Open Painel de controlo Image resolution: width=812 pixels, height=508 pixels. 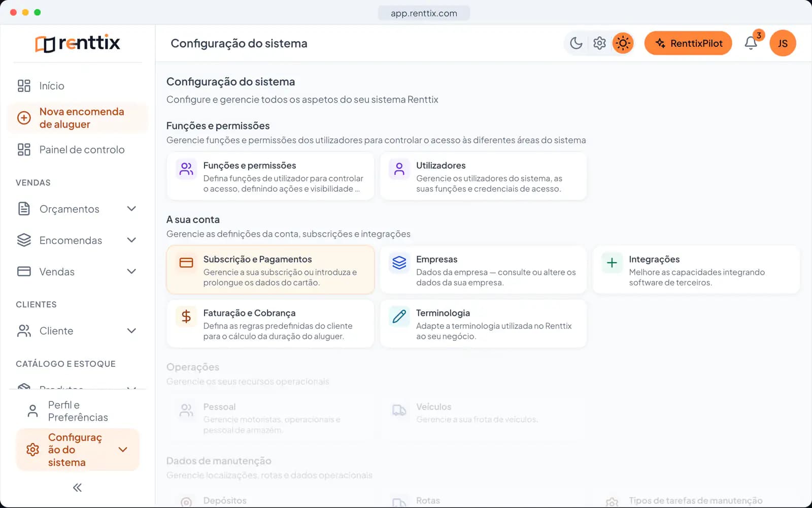78,149
